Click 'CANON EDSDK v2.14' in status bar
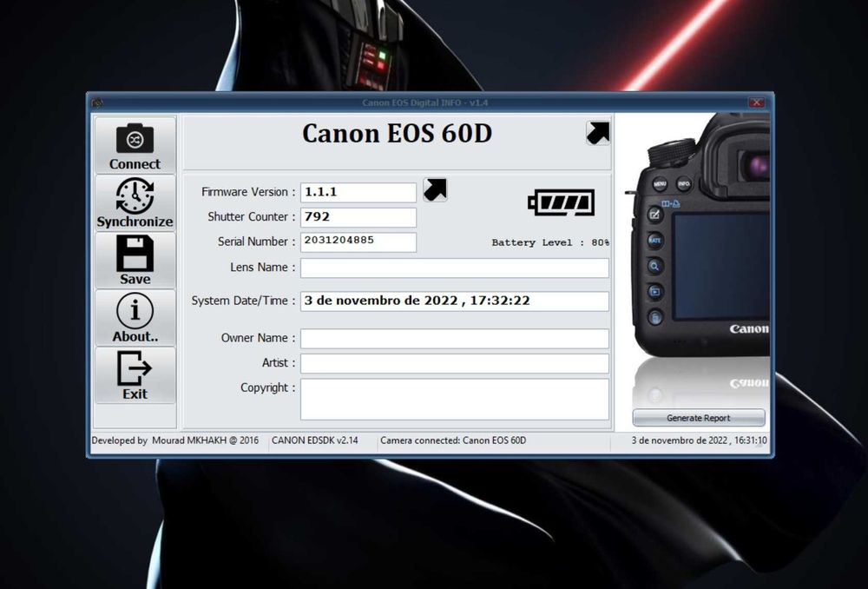 coord(314,440)
